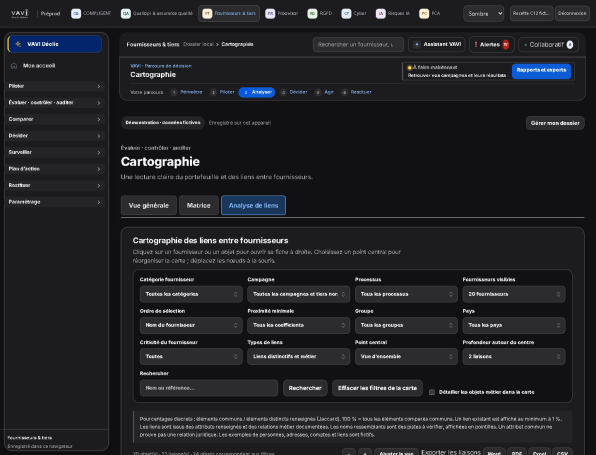Open Ordre de sélection dropdown
Screen dimensions: 596x455
click(191, 325)
